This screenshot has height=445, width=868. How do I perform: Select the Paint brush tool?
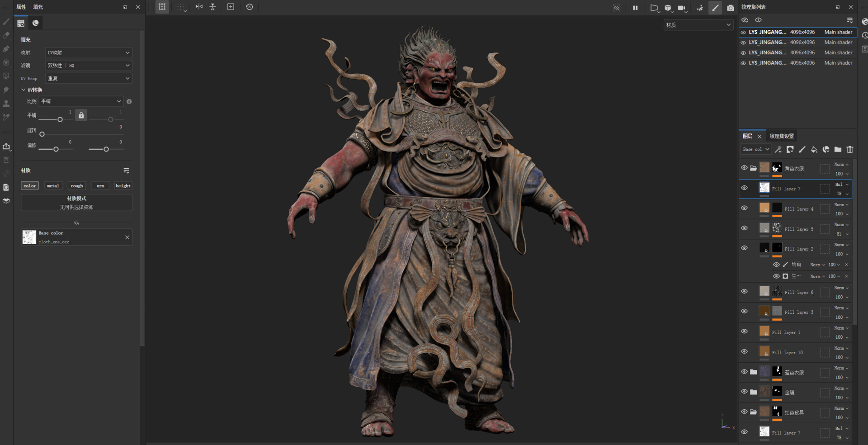[x=6, y=21]
